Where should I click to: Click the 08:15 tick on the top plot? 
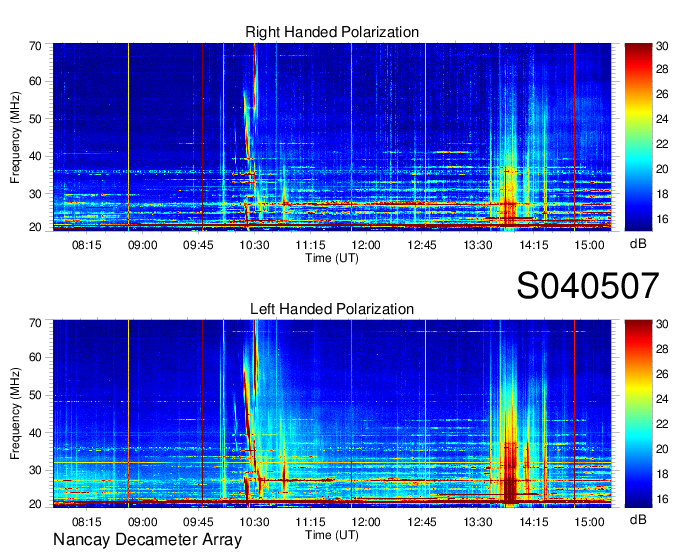[87, 245]
